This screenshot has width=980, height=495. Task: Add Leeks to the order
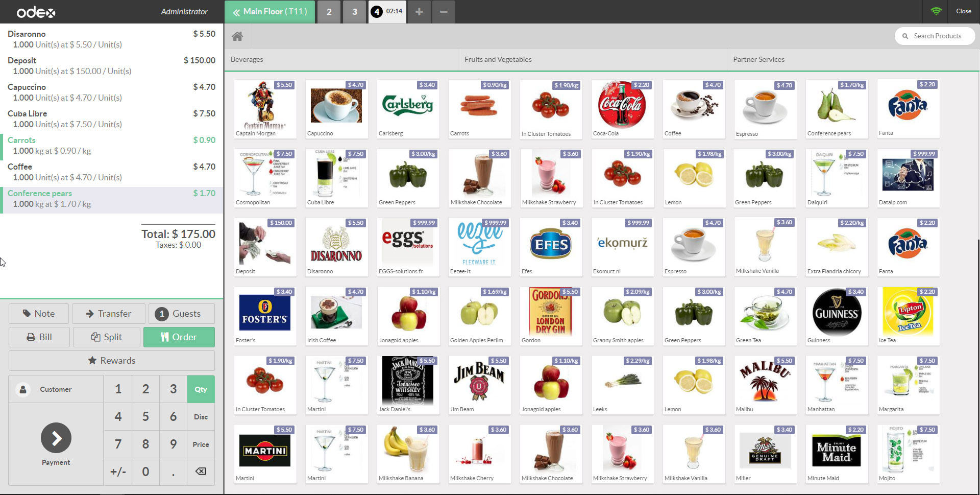pyautogui.click(x=622, y=385)
